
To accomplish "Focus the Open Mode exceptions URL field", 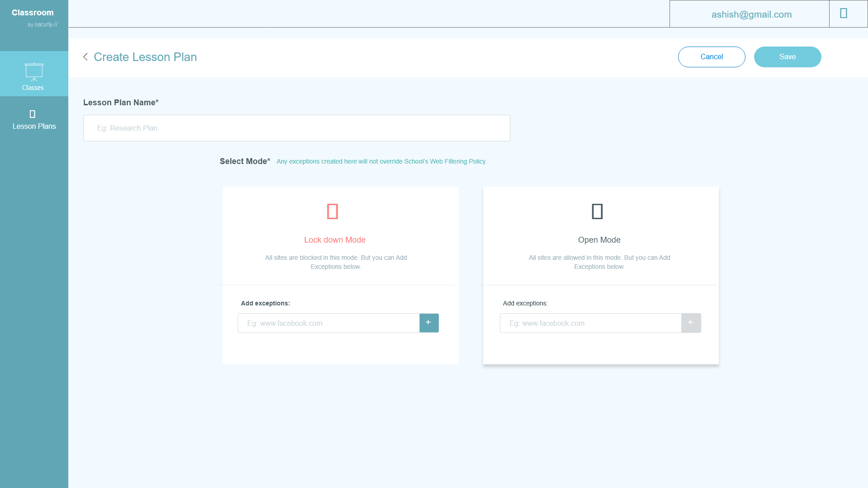I will click(590, 323).
